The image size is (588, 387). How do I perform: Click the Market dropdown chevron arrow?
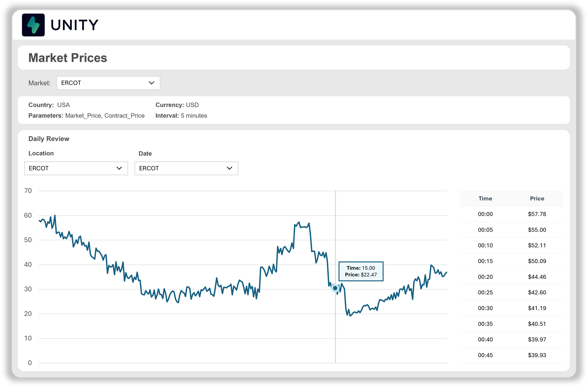pyautogui.click(x=151, y=83)
